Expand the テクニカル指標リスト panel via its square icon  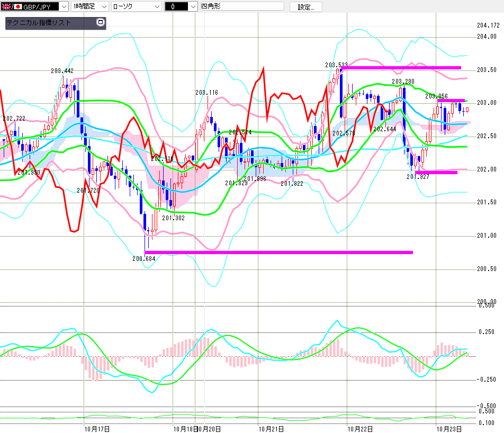tap(101, 23)
